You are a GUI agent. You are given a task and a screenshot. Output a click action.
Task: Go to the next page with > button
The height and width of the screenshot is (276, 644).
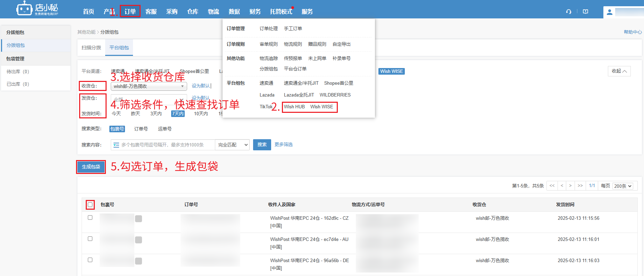tap(570, 186)
